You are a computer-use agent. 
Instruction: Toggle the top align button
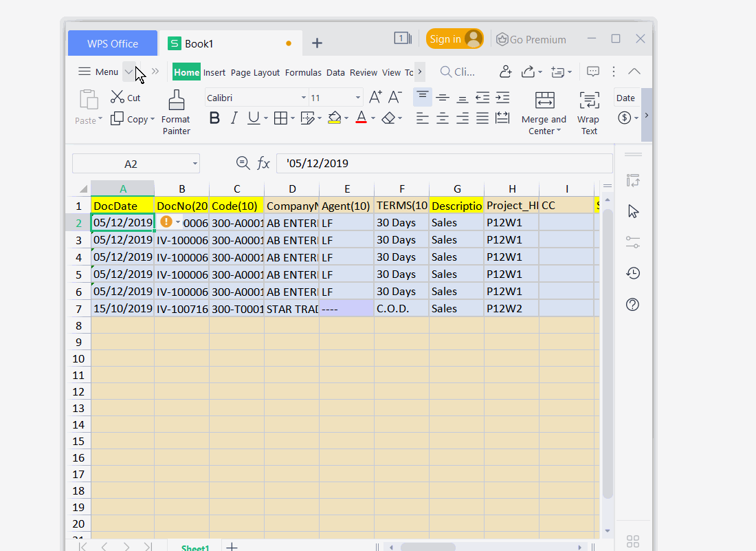[423, 98]
